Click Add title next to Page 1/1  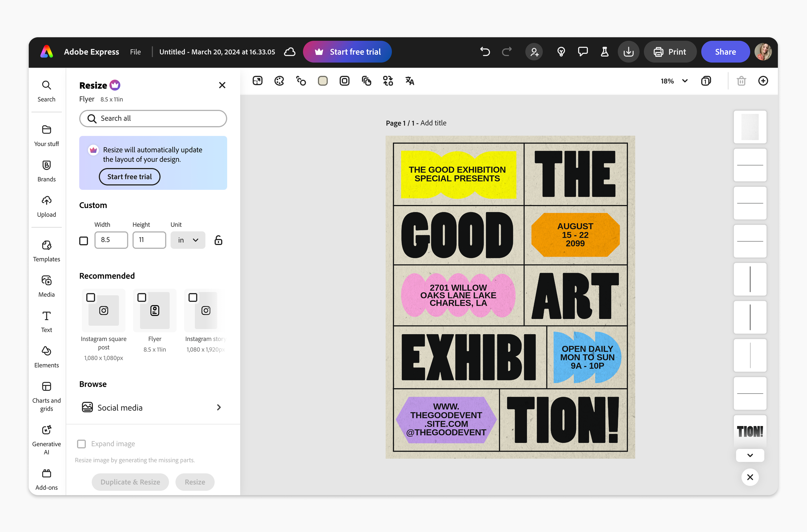433,123
